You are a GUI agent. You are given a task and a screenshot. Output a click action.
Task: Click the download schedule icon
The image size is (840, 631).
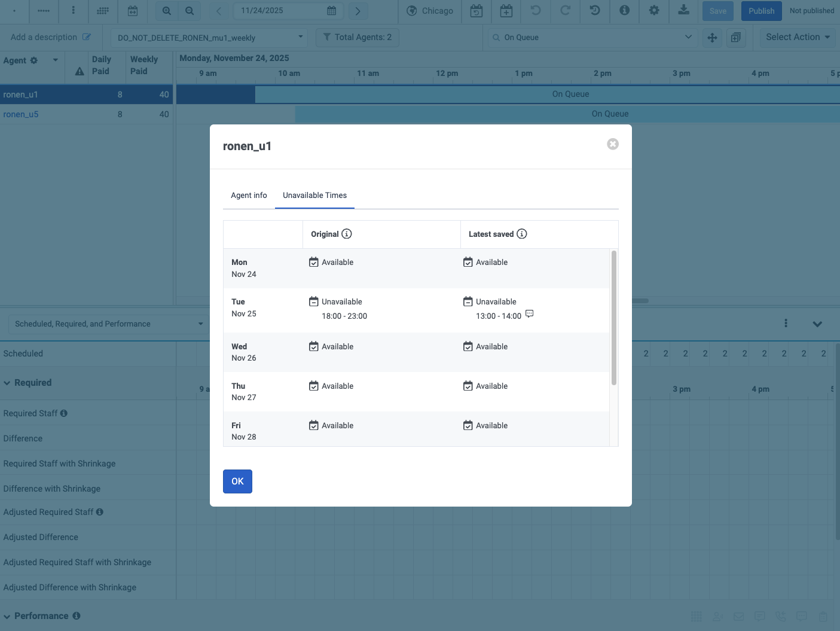(683, 10)
